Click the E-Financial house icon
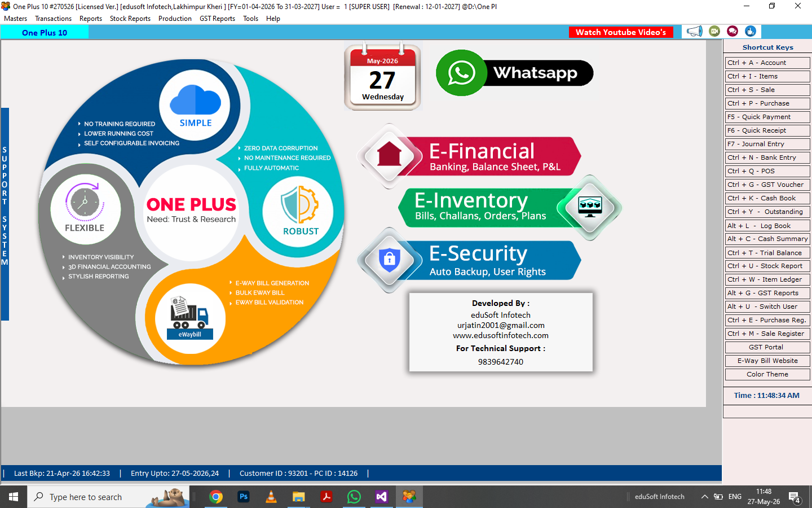This screenshot has width=812, height=508. [x=389, y=155]
